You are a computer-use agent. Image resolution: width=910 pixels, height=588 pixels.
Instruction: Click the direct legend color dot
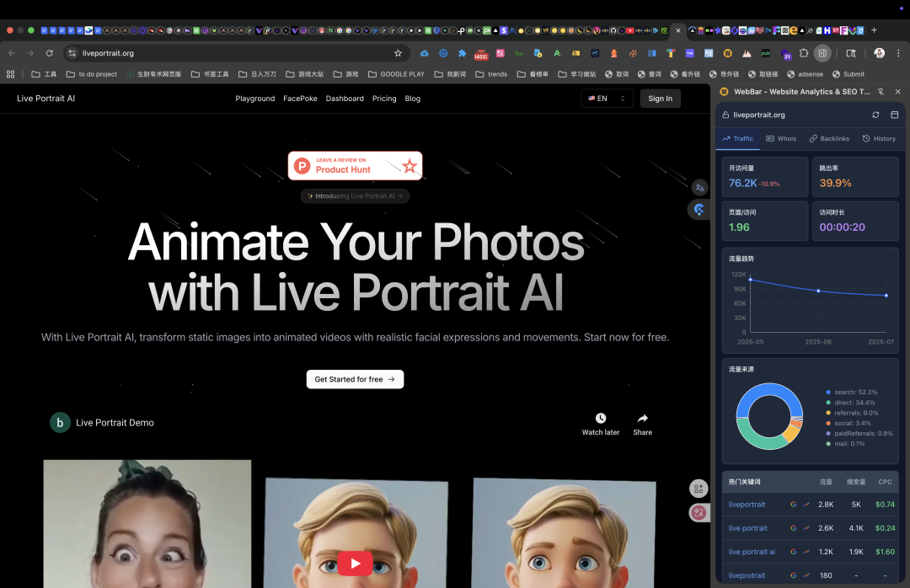(x=828, y=403)
